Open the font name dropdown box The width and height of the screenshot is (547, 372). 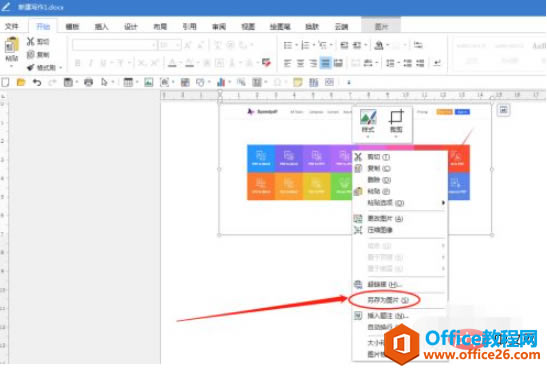coord(114,45)
